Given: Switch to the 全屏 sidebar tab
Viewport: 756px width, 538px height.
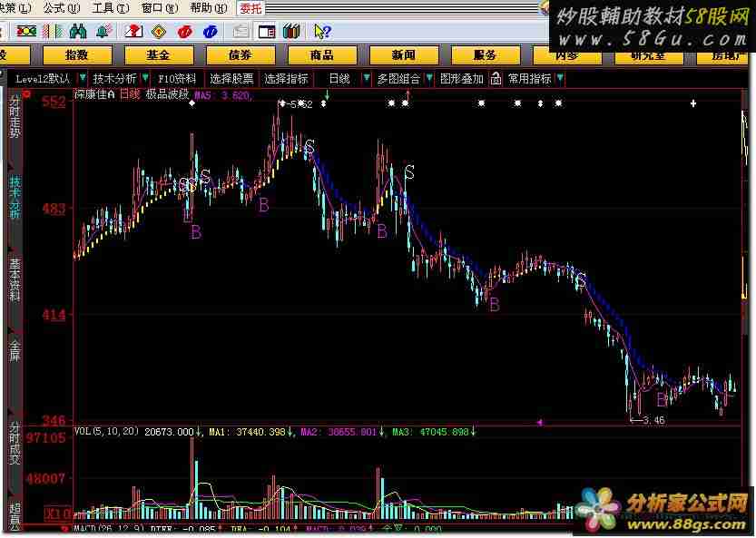Looking at the screenshot, I should (15, 351).
